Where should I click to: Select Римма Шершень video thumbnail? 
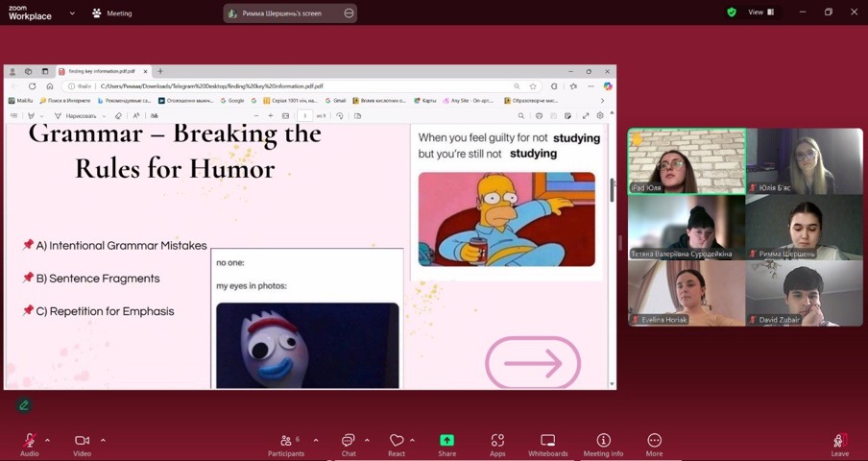(804, 227)
